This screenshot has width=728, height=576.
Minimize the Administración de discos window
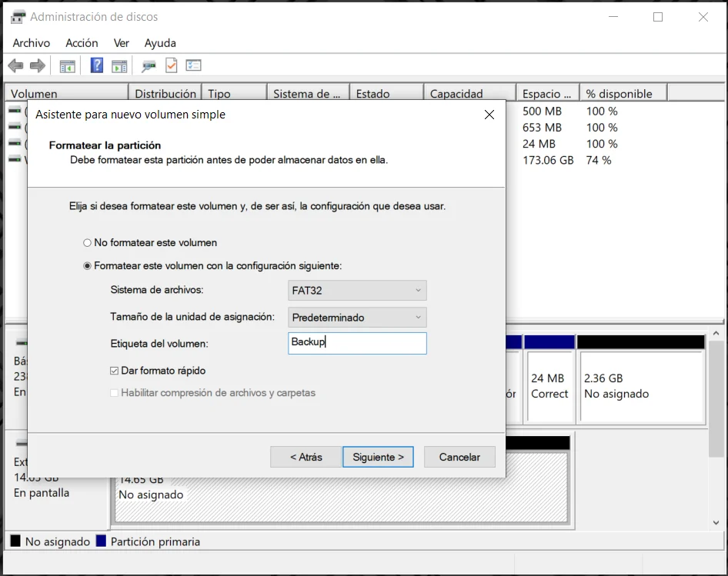[613, 17]
